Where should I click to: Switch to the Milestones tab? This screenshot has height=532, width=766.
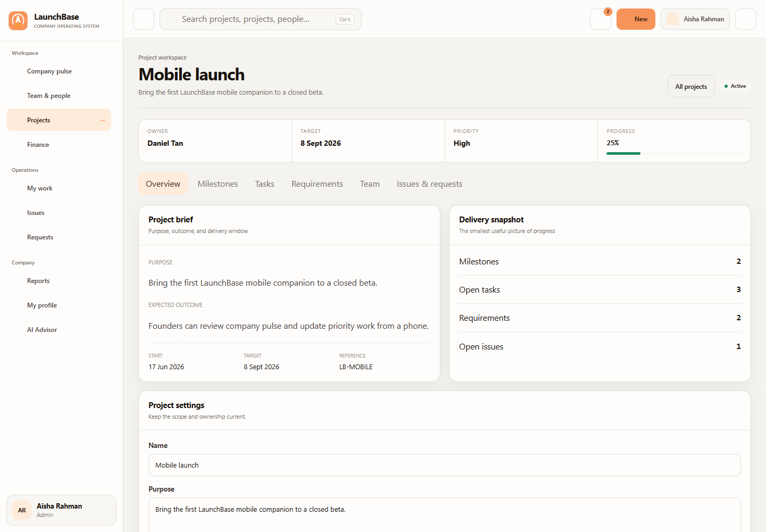coord(218,184)
